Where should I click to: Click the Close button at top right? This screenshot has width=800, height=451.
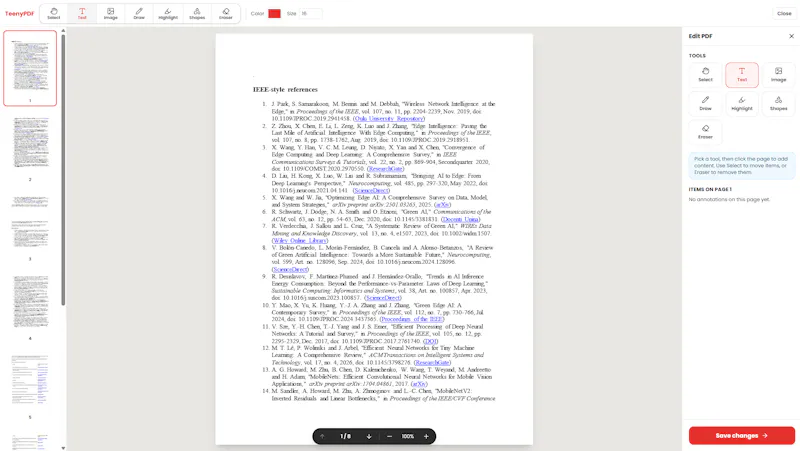point(784,13)
